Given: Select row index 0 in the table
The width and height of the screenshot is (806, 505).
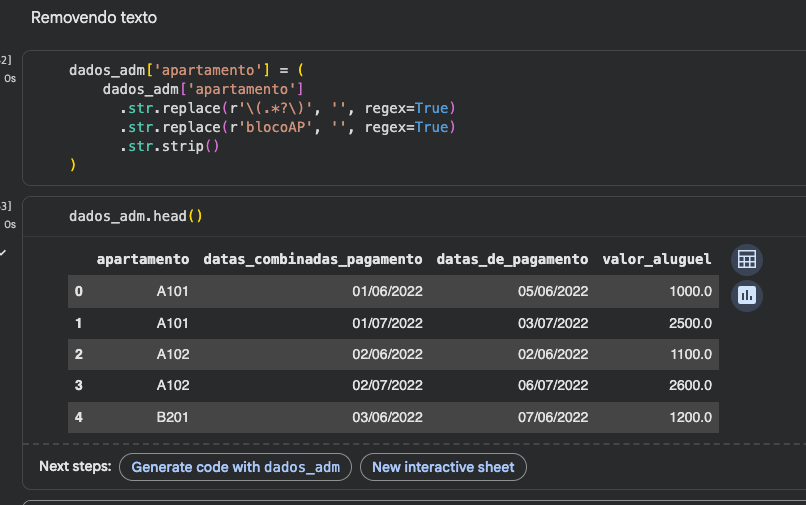Looking at the screenshot, I should pyautogui.click(x=79, y=292).
